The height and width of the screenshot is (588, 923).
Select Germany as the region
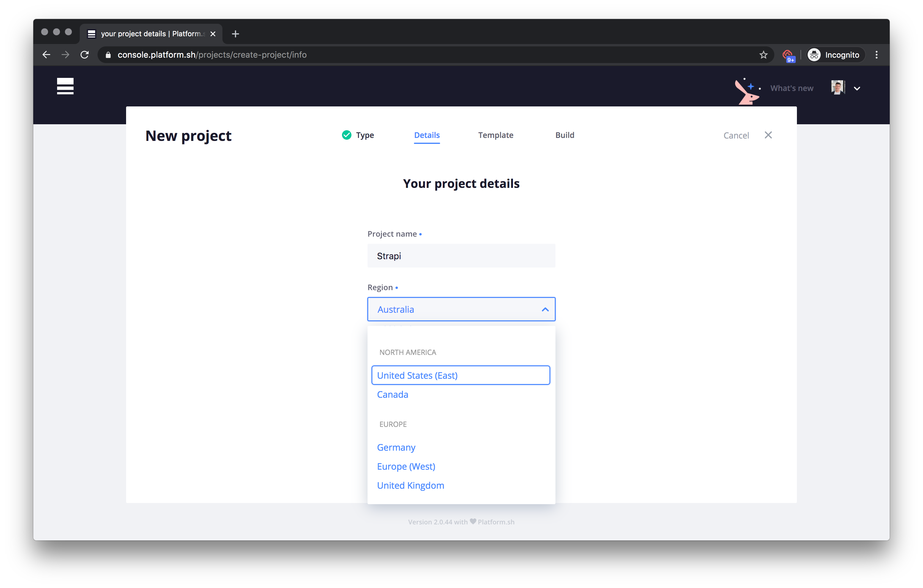(x=396, y=447)
